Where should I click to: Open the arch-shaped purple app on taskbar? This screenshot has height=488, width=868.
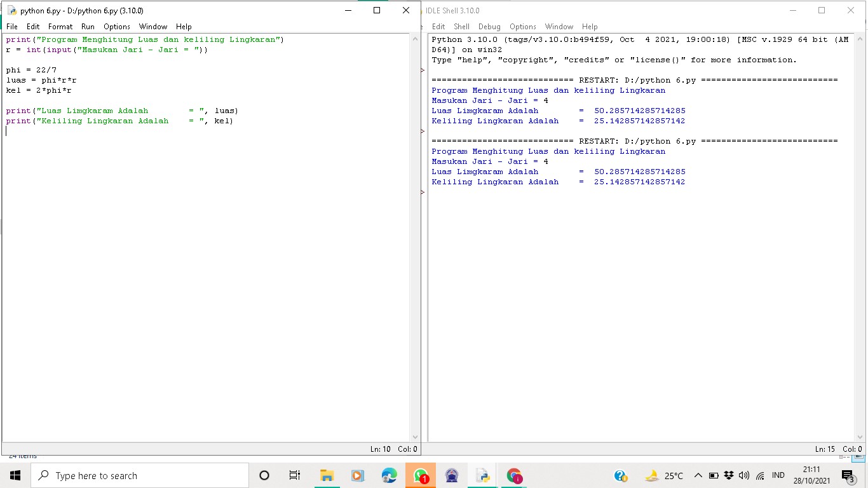(x=452, y=475)
